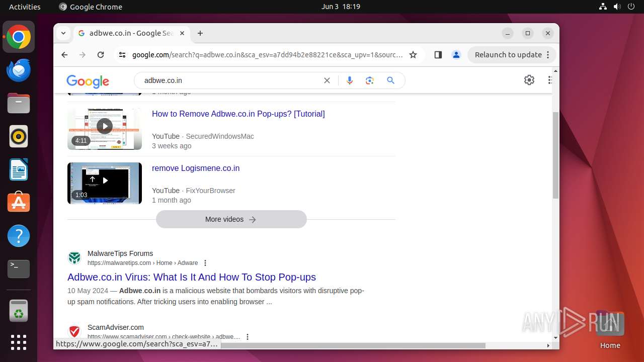Screen dimensions: 644x362
Task: Open ScamAdviser result options menu
Action: point(248,337)
